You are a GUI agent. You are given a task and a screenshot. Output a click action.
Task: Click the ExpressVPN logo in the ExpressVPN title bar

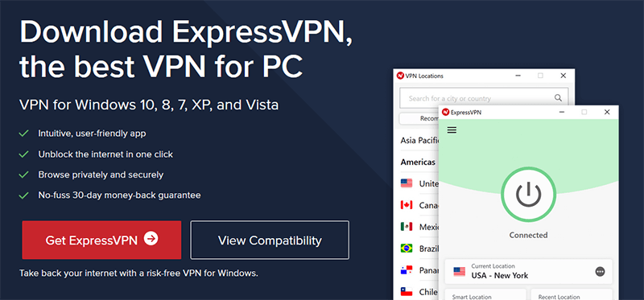click(x=446, y=113)
